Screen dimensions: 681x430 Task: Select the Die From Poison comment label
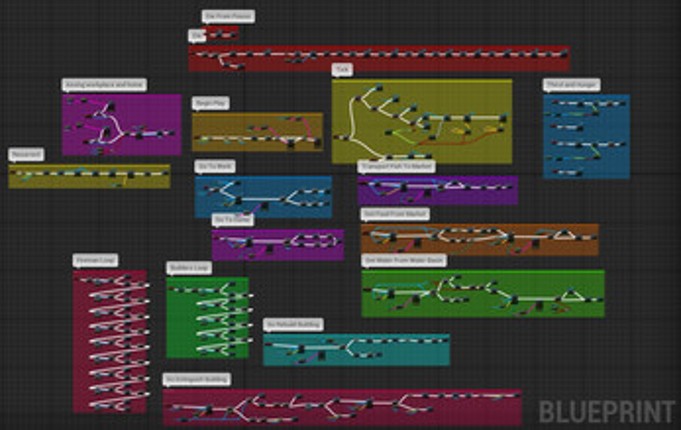[x=228, y=17]
